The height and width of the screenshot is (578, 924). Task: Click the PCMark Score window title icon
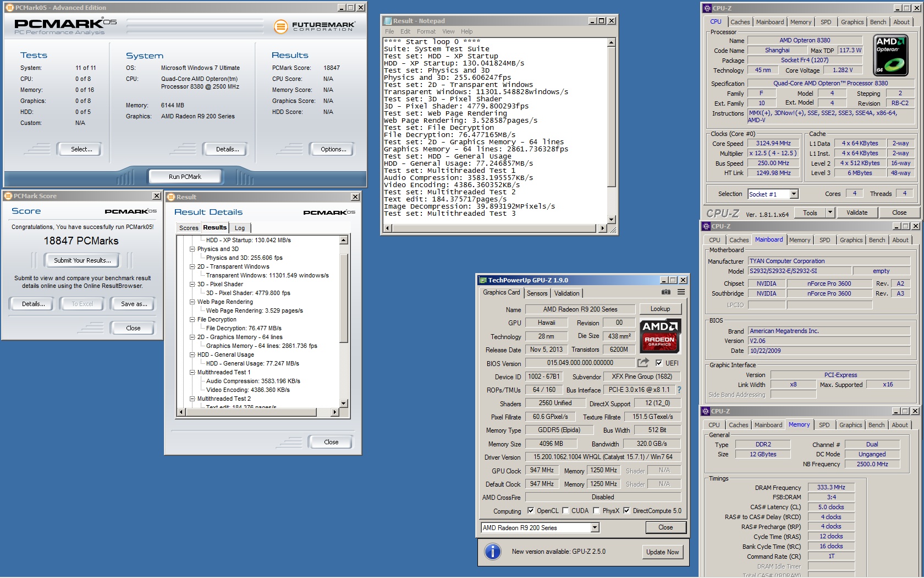[8, 196]
